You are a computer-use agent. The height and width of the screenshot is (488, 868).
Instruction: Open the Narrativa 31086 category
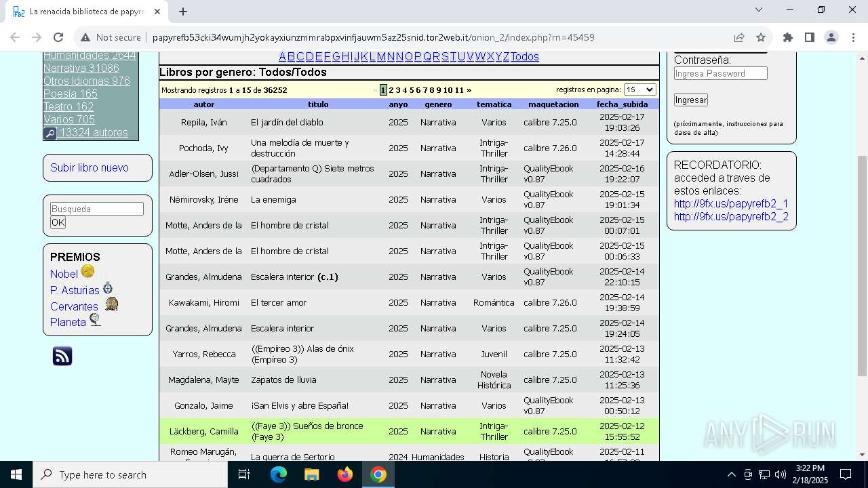pos(81,68)
